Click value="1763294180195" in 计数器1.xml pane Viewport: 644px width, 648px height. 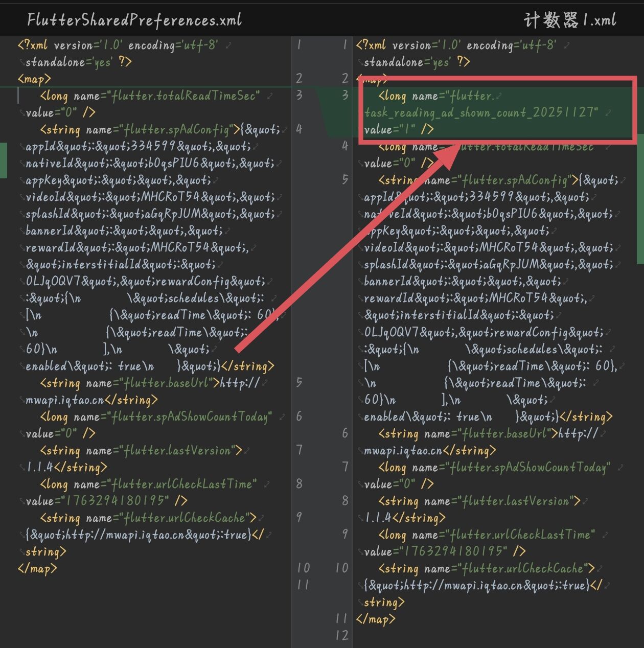click(435, 551)
